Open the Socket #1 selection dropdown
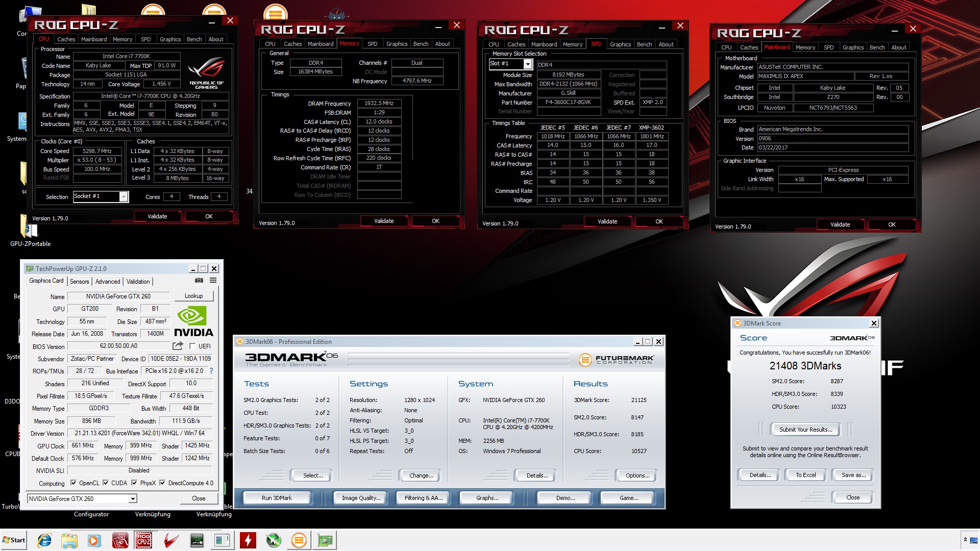980x551 pixels. pos(123,197)
